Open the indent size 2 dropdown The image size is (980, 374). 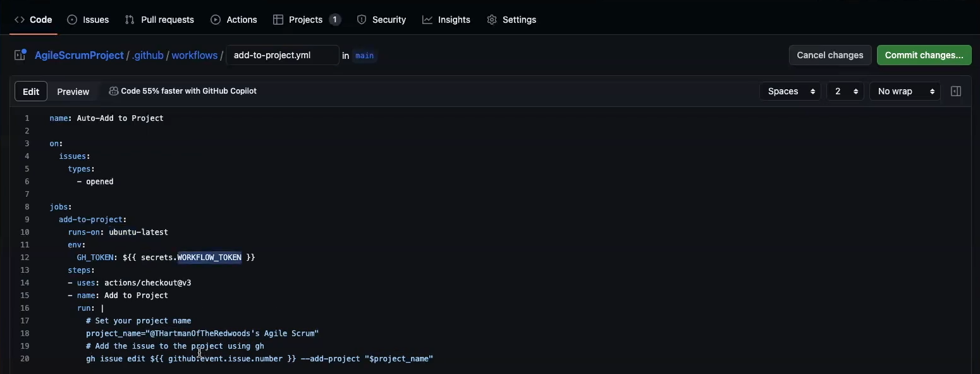(x=845, y=92)
